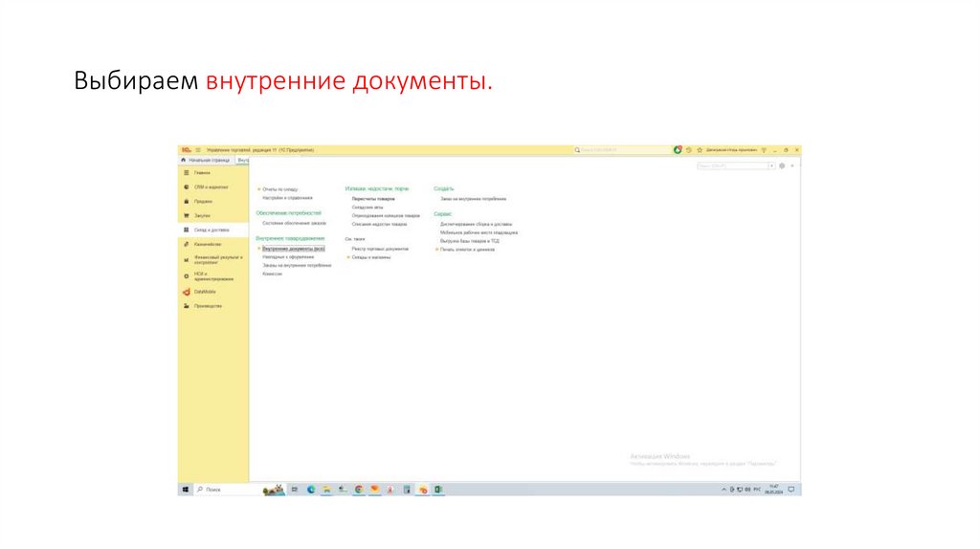Open Пересчеты товаров link

[373, 199]
